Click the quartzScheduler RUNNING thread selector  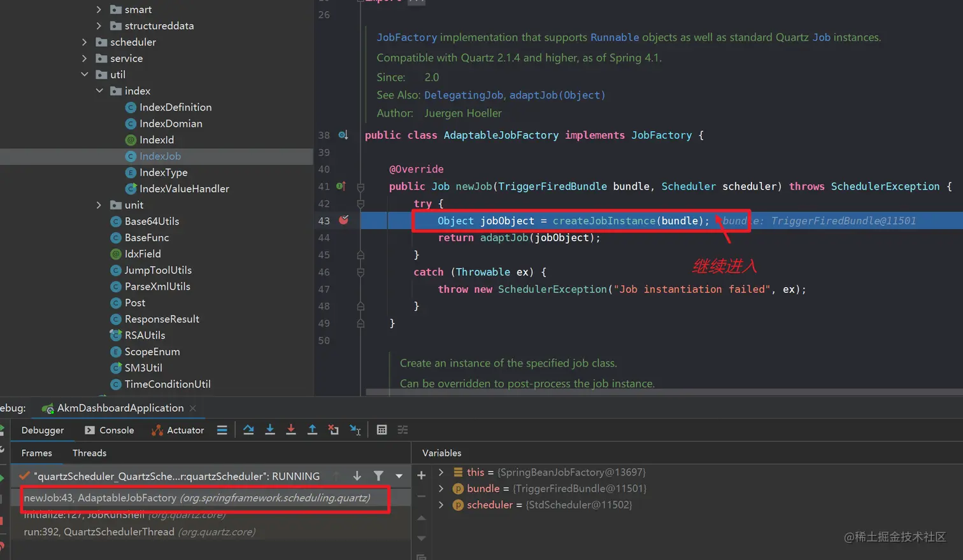pyautogui.click(x=176, y=476)
